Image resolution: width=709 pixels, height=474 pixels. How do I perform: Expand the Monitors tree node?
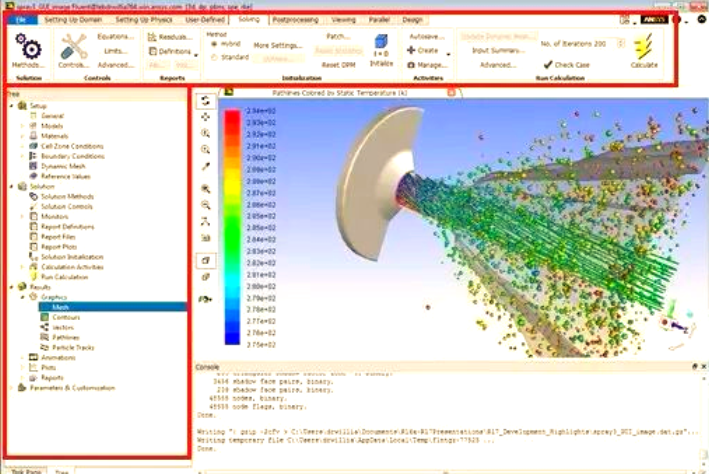point(22,216)
